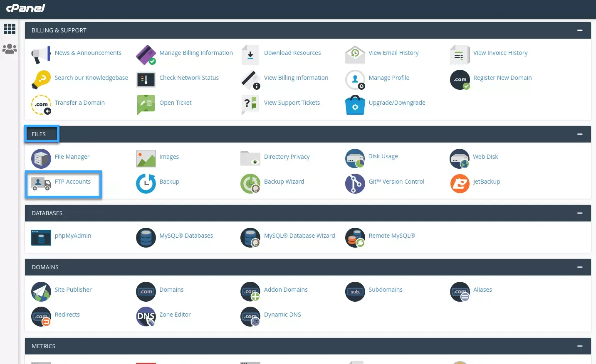Collapse the Metrics section
596x364 pixels.
(x=580, y=346)
